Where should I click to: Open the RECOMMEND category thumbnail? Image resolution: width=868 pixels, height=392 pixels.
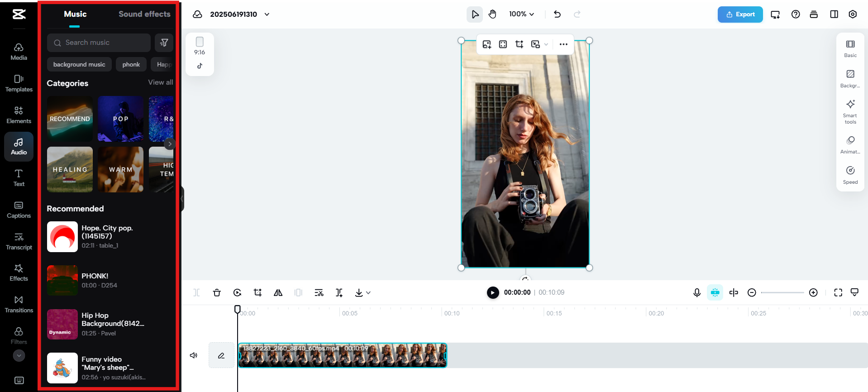[70, 119]
